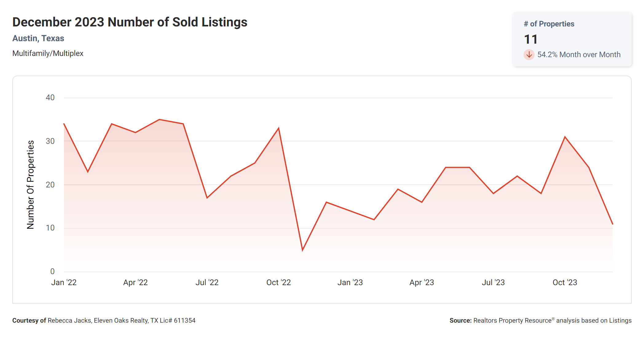644x338 pixels.
Task: Click the # of Properties card heading
Action: point(549,24)
